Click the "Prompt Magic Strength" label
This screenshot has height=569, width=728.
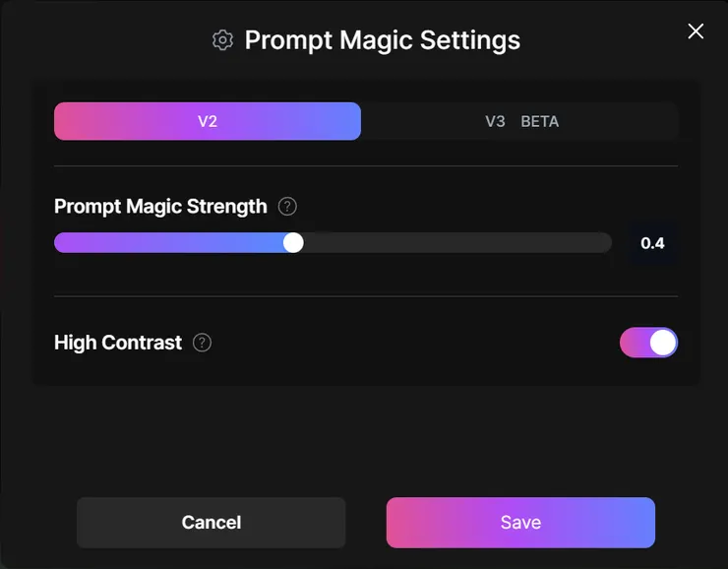coord(160,207)
